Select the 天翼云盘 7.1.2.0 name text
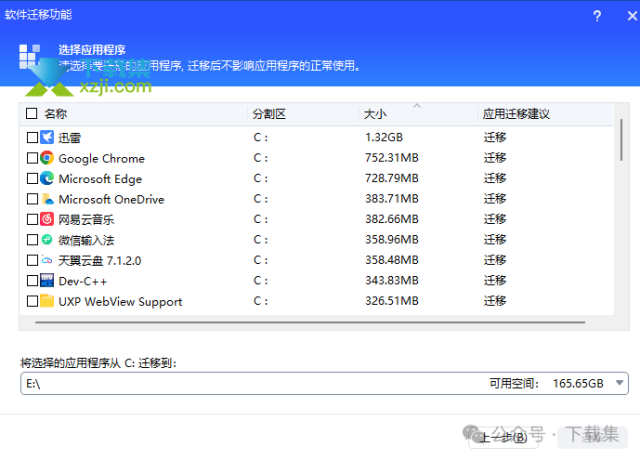This screenshot has height=460, width=640. click(x=100, y=260)
